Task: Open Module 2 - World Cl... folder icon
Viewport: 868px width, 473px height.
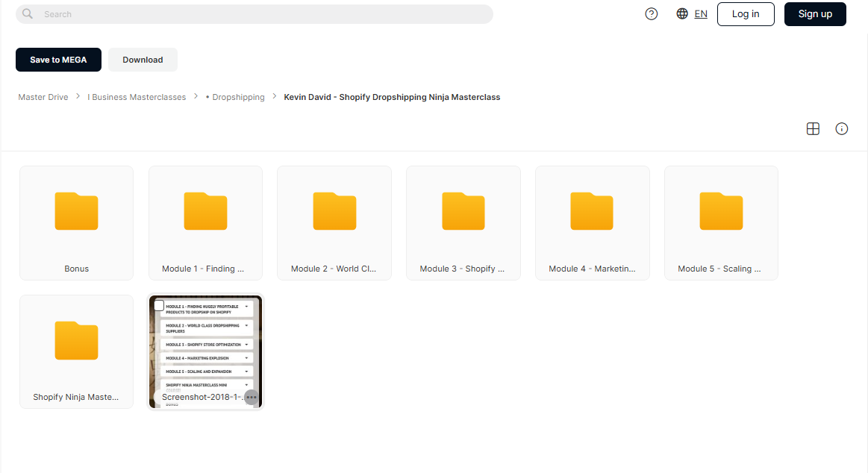Action: click(334, 211)
